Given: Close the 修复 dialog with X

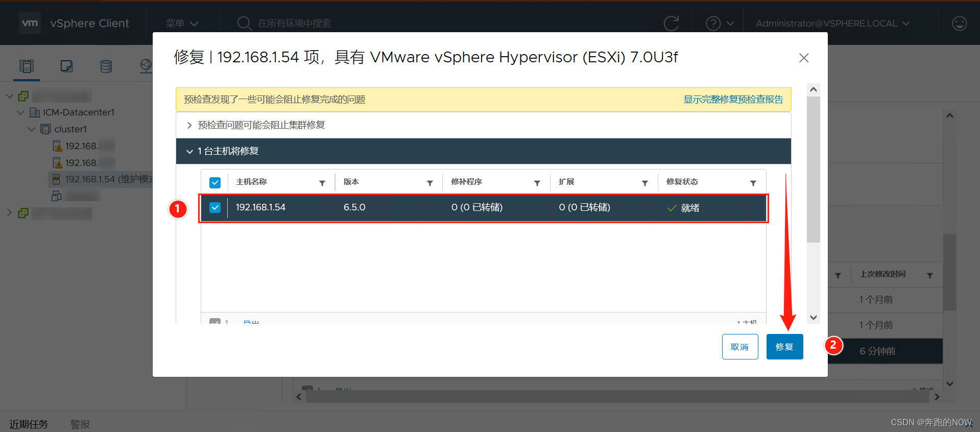Looking at the screenshot, I should (804, 58).
